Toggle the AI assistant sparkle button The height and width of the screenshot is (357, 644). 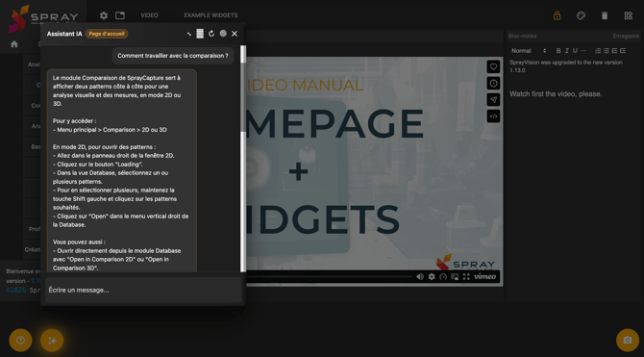click(52, 340)
